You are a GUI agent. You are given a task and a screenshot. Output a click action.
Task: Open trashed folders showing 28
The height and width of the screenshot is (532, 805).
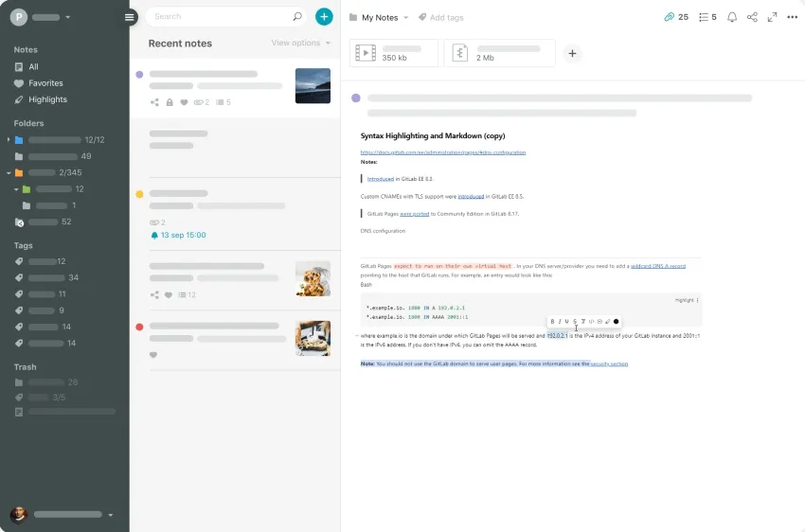tap(46, 382)
